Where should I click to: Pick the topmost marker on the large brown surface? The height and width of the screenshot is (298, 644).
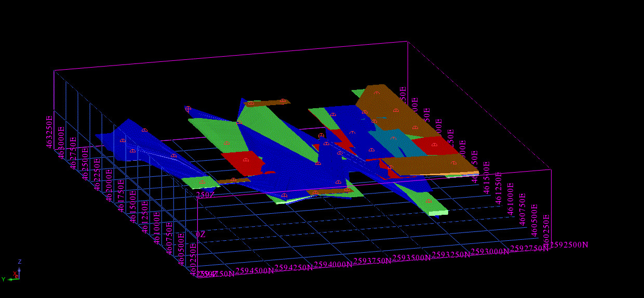pos(377,93)
